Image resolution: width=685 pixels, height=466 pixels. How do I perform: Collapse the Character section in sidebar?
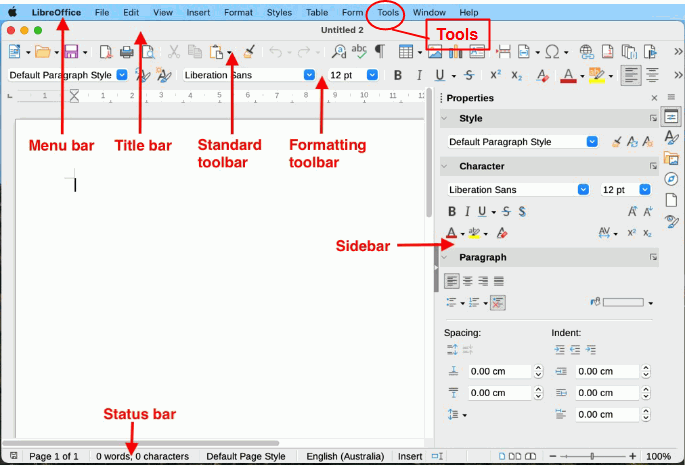coord(445,166)
